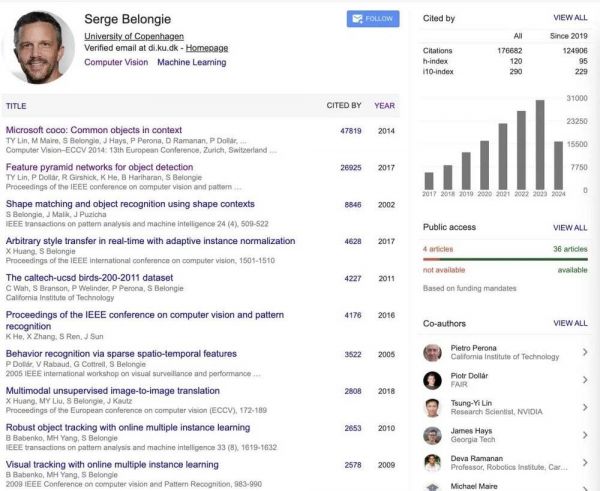Sort articles by Title column header
The image size is (600, 491).
[16, 105]
